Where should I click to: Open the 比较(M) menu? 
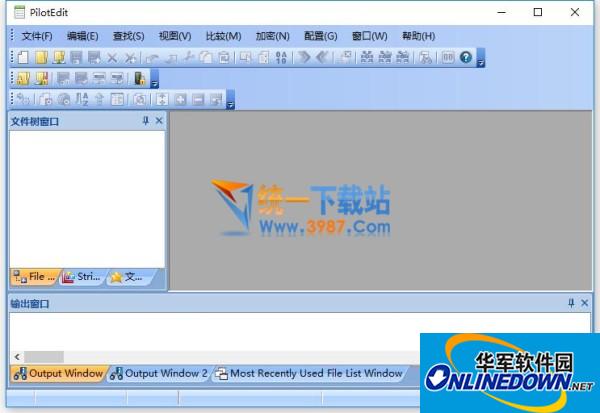pyautogui.click(x=223, y=36)
